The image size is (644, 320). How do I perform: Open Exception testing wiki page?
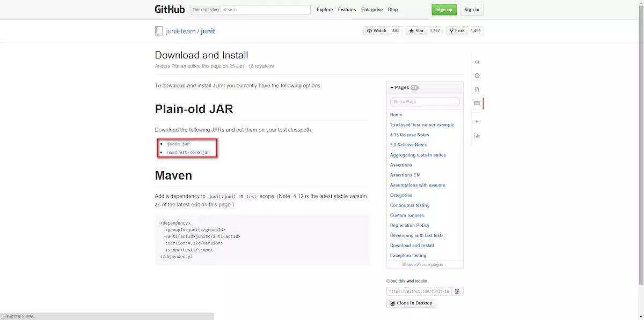[x=408, y=256]
